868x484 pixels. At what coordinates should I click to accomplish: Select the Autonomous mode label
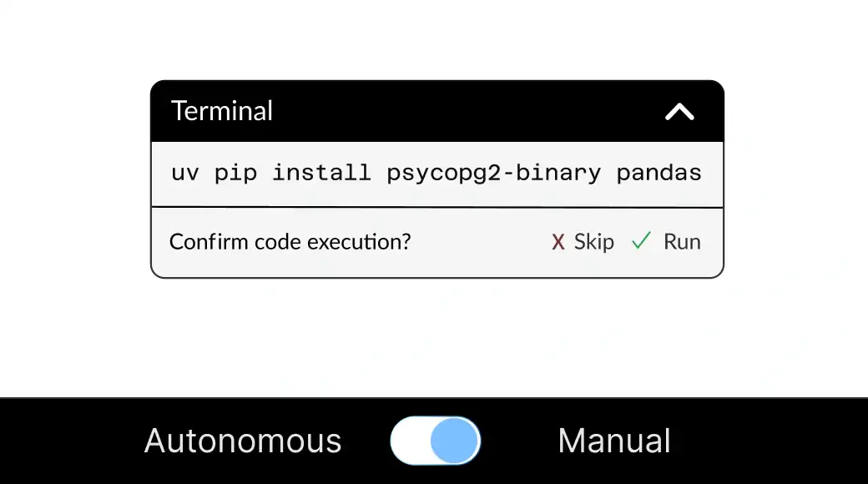[243, 441]
